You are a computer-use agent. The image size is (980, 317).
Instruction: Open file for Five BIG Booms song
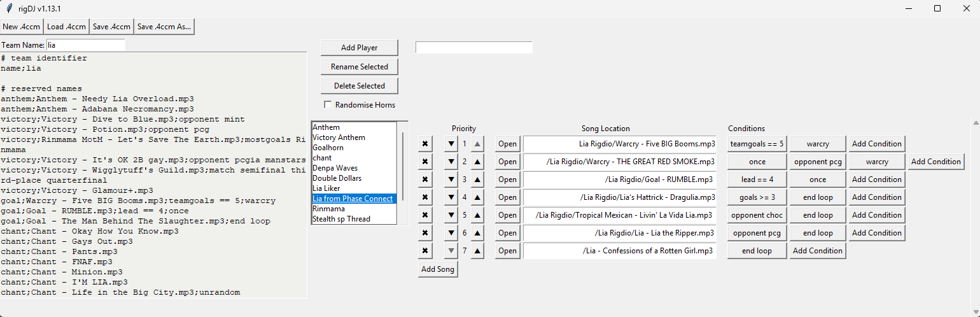click(507, 144)
